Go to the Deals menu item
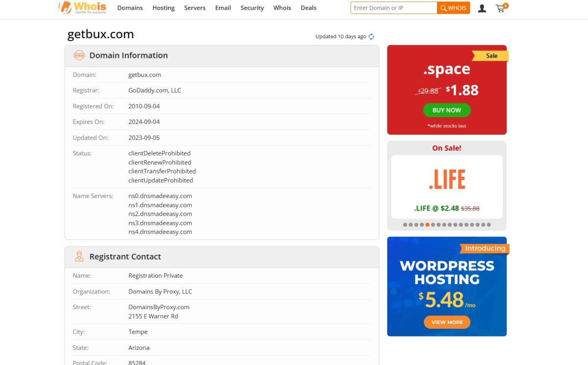 [308, 8]
